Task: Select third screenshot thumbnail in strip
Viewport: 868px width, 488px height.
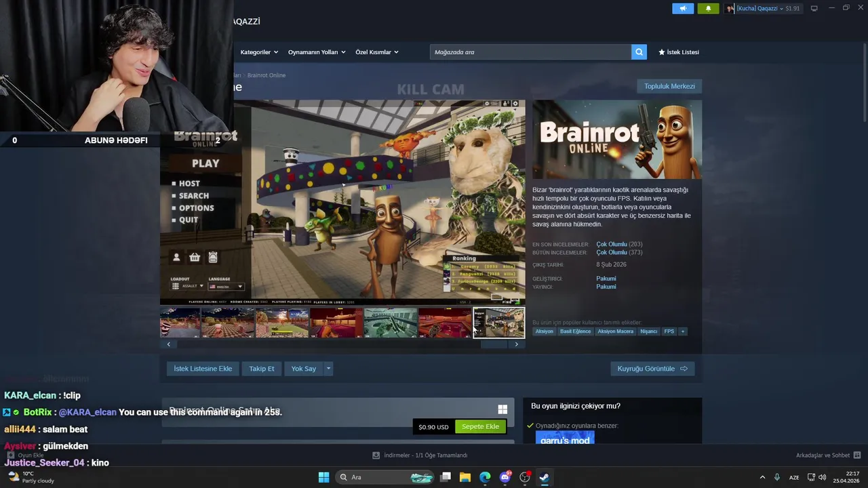Action: 282,323
